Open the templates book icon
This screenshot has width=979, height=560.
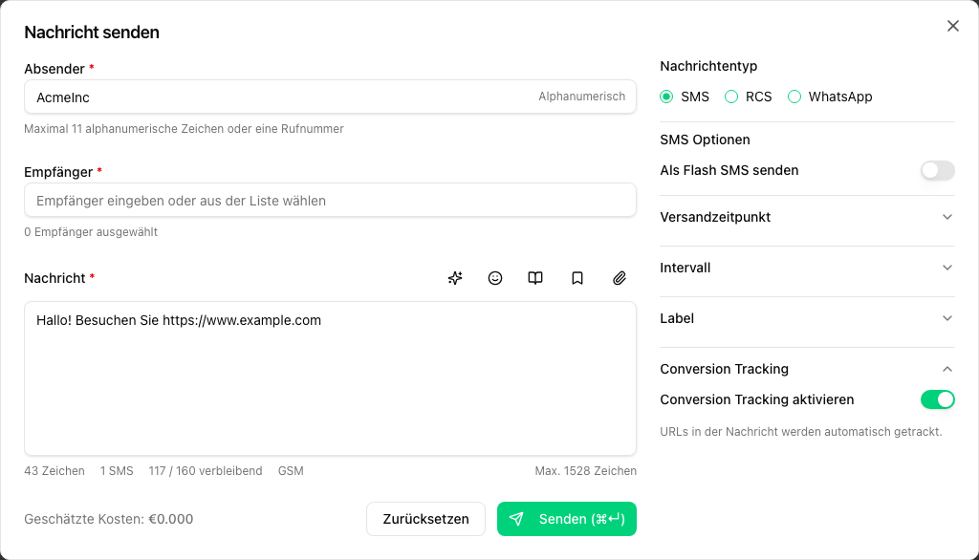[x=535, y=278]
